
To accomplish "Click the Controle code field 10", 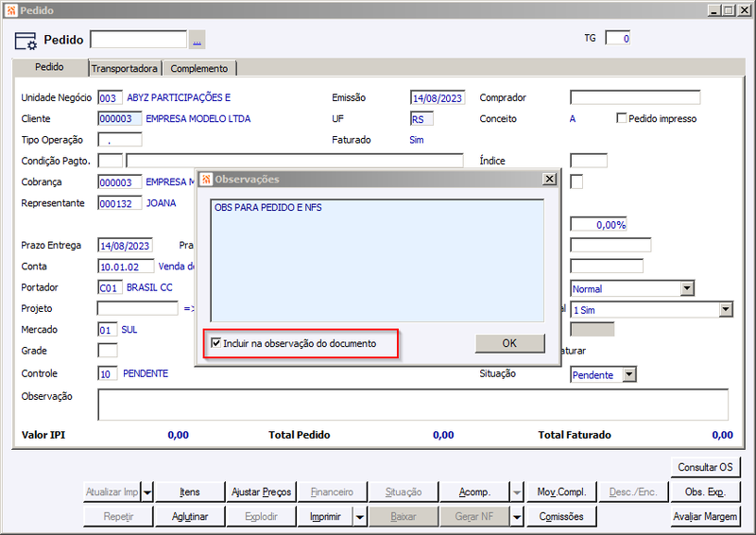I will pos(107,373).
